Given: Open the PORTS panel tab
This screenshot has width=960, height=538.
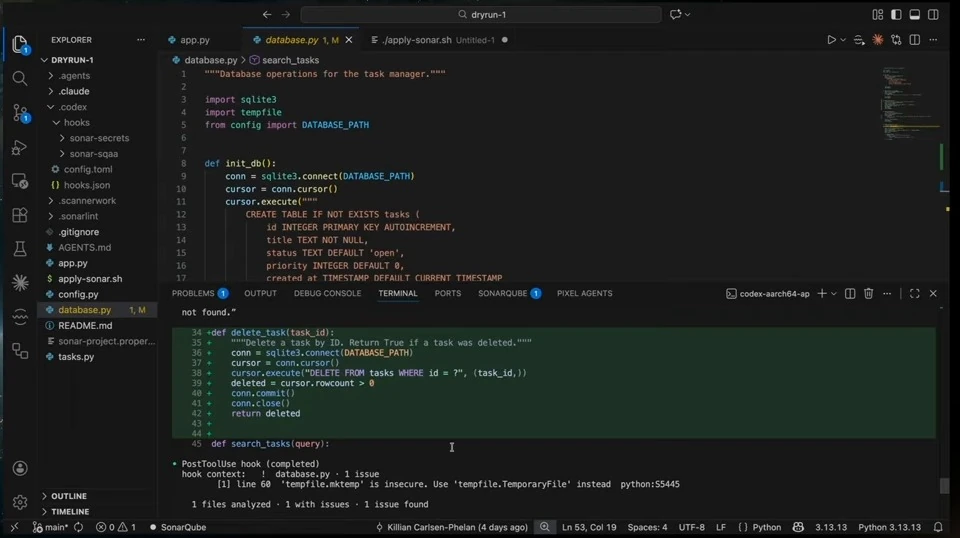Looking at the screenshot, I should [448, 294].
